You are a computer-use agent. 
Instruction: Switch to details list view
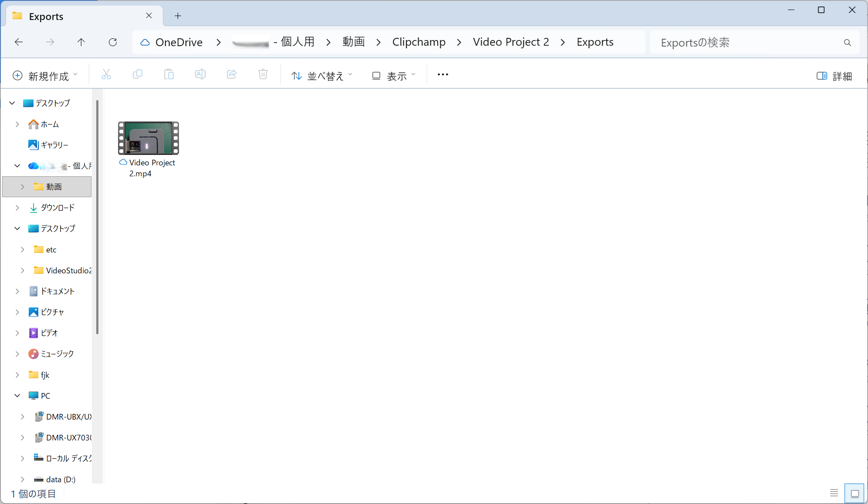834,493
